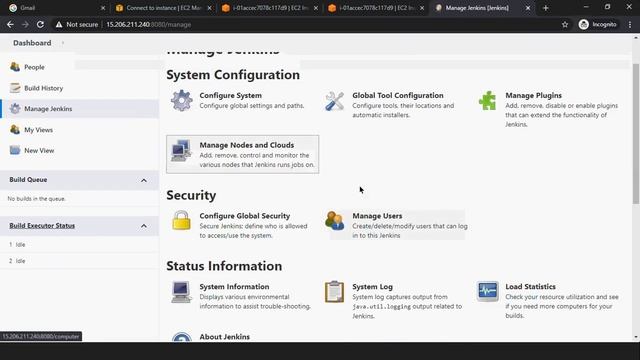
Task: Open the People link in the sidebar
Action: click(x=34, y=67)
